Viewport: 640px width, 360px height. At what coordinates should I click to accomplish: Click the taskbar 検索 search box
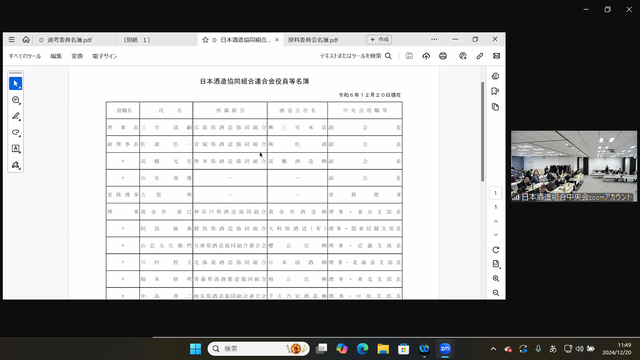pyautogui.click(x=258, y=349)
